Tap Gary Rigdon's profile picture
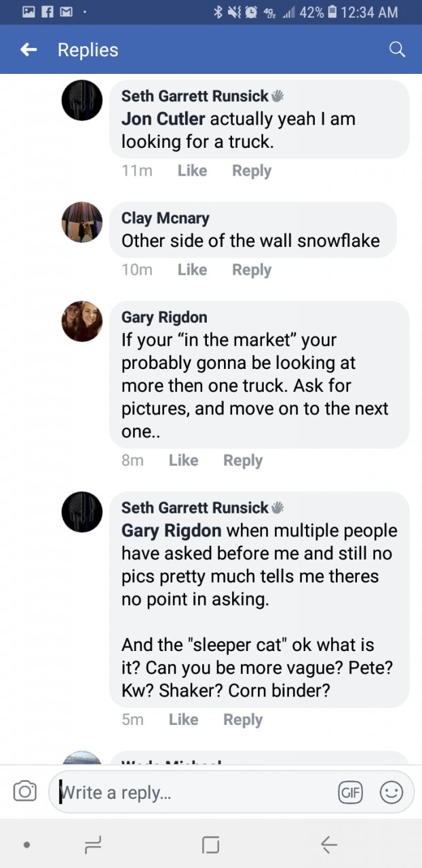The height and width of the screenshot is (868, 422). [x=82, y=321]
